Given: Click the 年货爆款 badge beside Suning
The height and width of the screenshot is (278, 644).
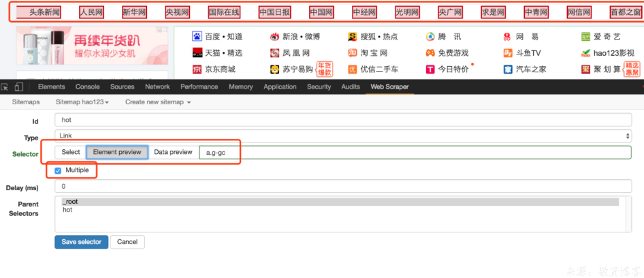Looking at the screenshot, I should tap(324, 69).
